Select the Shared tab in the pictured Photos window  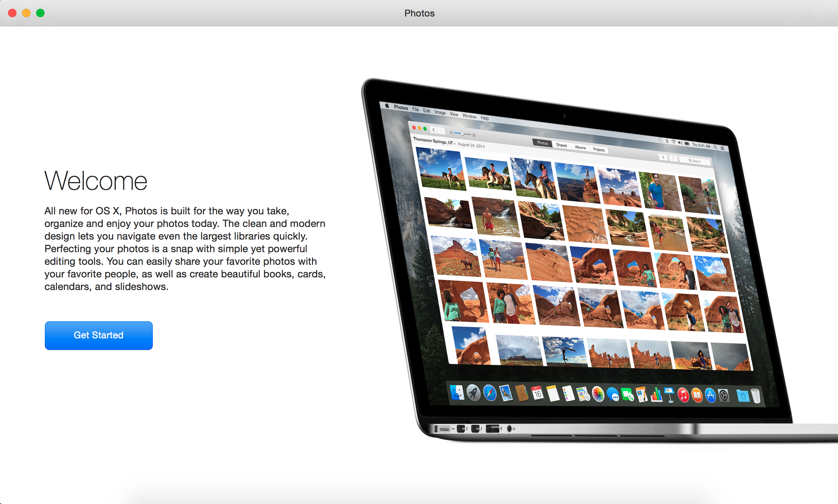(x=561, y=145)
